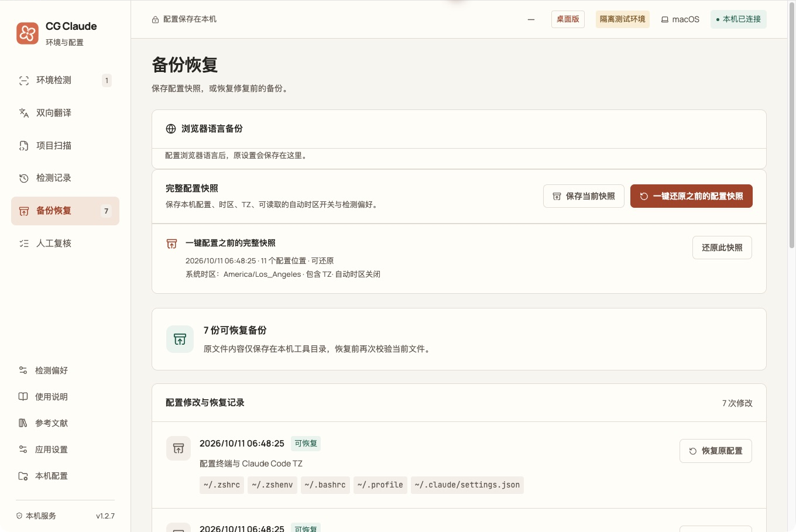
Task: Click the 7 次修改 count text
Action: click(x=737, y=403)
